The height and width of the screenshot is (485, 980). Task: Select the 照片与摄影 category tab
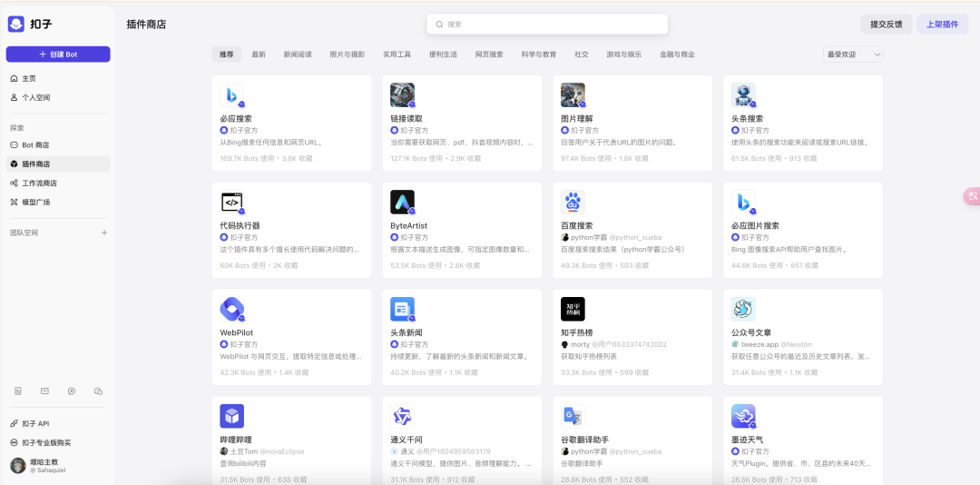pyautogui.click(x=348, y=54)
